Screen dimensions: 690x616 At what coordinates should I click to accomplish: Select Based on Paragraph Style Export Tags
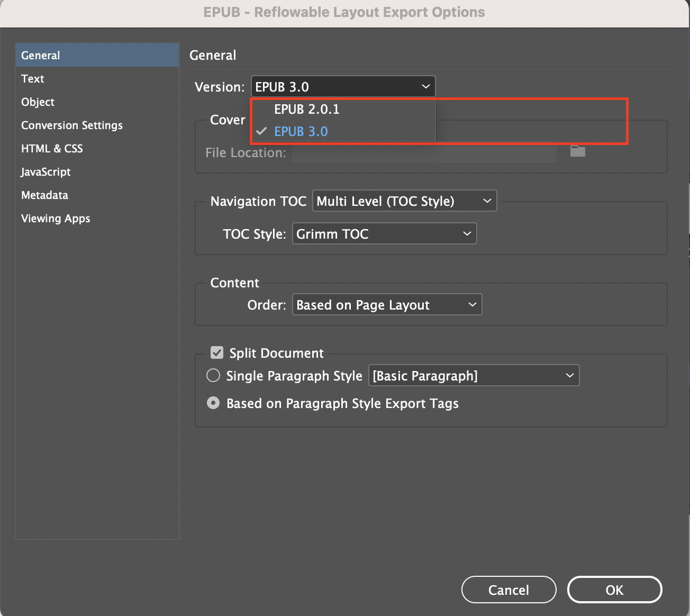(213, 403)
